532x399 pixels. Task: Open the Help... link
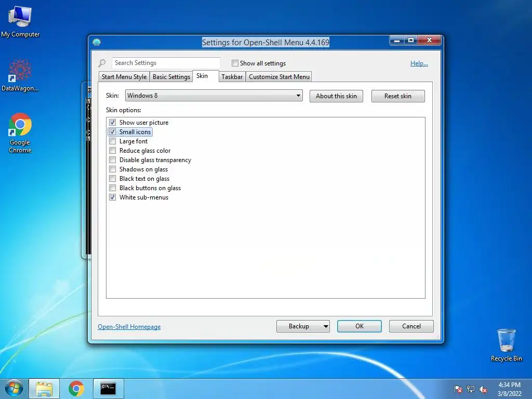(419, 63)
